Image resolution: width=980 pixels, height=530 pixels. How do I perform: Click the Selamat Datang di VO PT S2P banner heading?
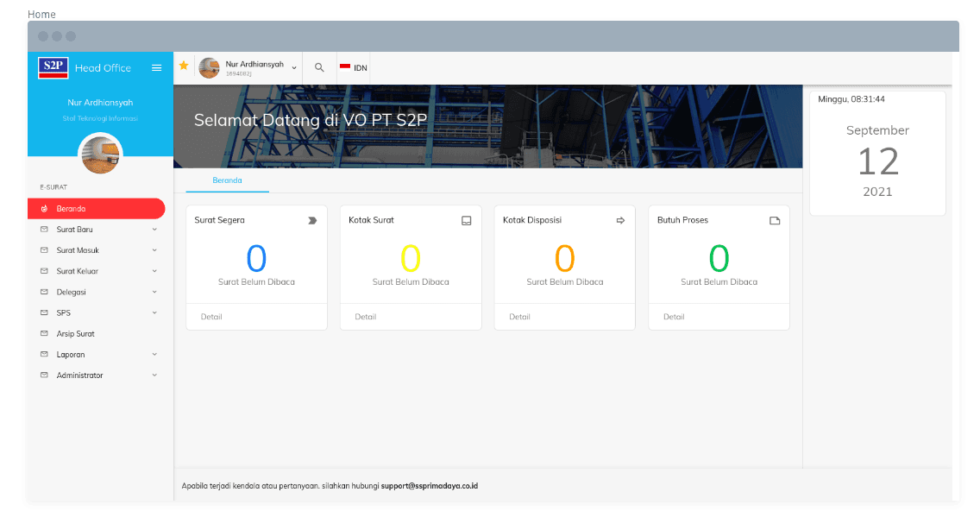pyautogui.click(x=311, y=119)
